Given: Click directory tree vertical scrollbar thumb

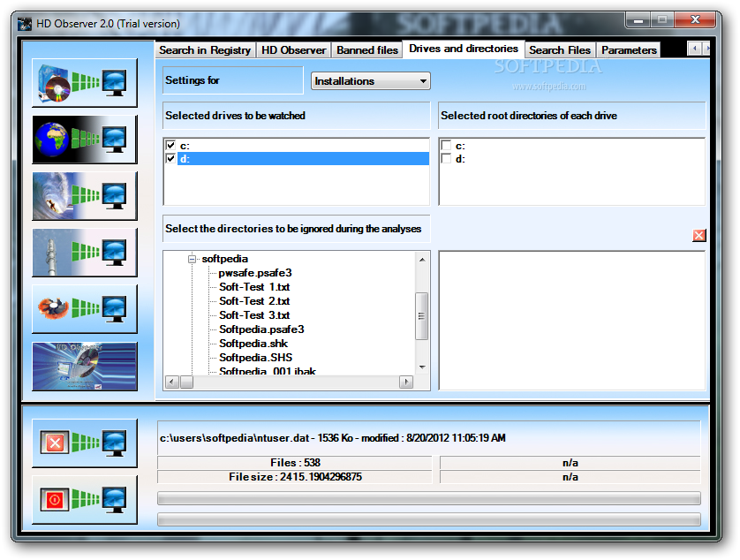Looking at the screenshot, I should click(422, 316).
